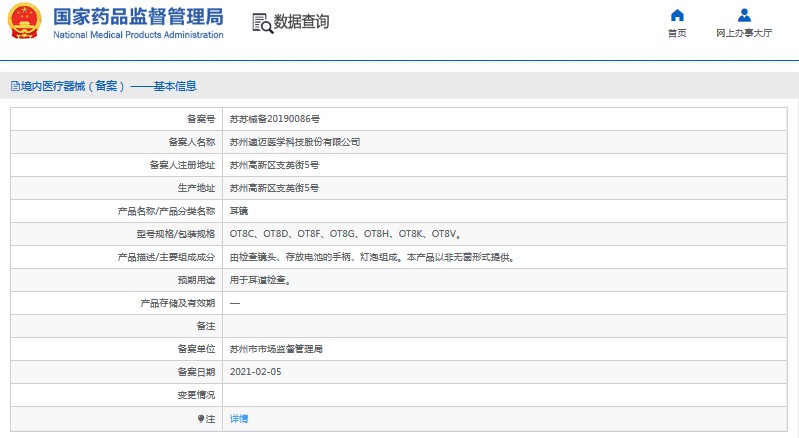
Task: Click the 首页 house icon
Action: coord(677,15)
